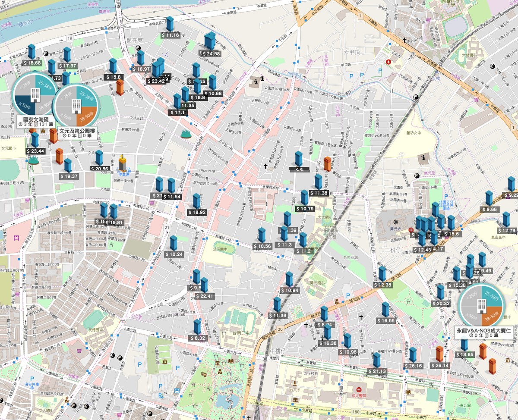The image size is (518, 420).
Task: Select the blue building marker priced $ 11.16
Action: click(170, 24)
